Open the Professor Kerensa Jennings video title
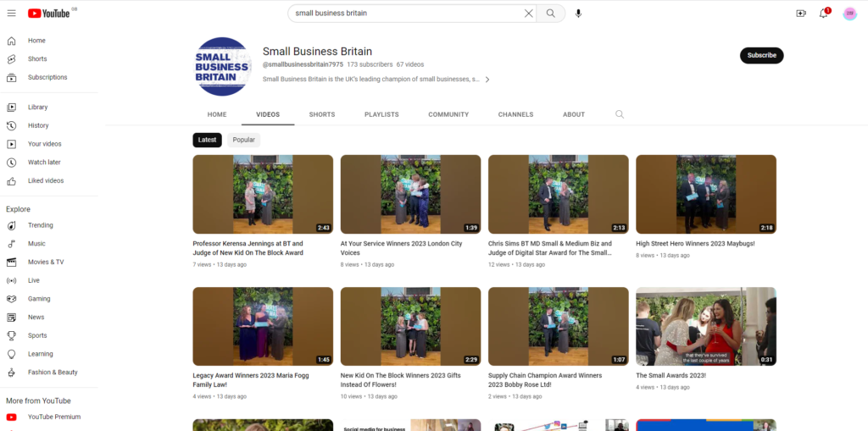The image size is (868, 431). [248, 248]
